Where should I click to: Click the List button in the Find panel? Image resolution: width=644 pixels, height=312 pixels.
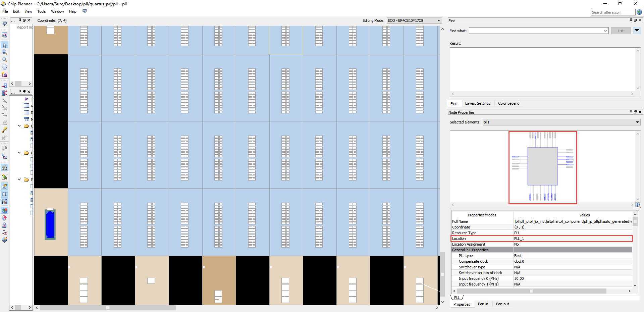click(x=621, y=31)
